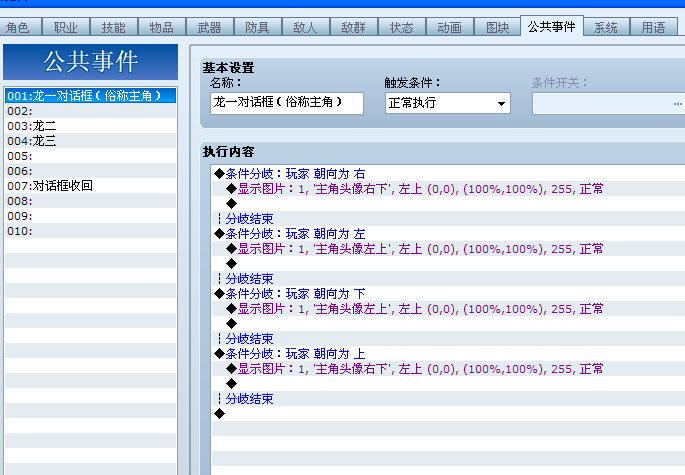Select command 条件分歧：玩家 朝向为 下

coord(448,294)
